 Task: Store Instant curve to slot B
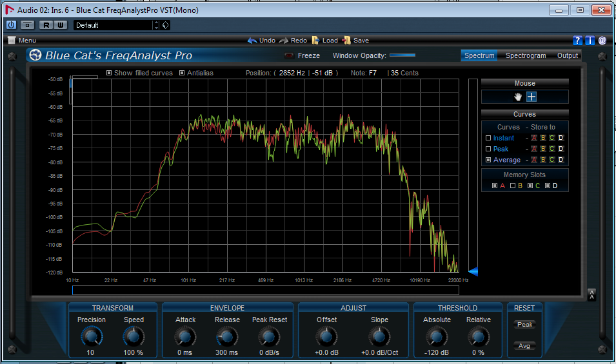coord(543,138)
